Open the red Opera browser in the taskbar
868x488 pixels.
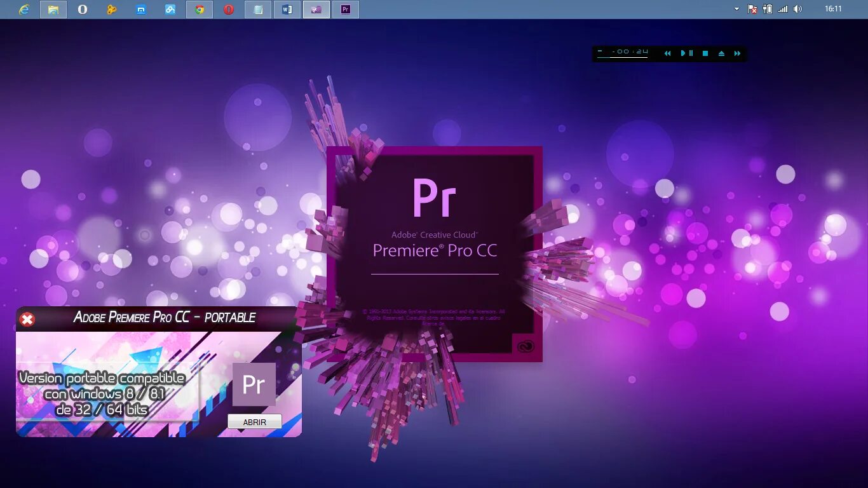229,10
